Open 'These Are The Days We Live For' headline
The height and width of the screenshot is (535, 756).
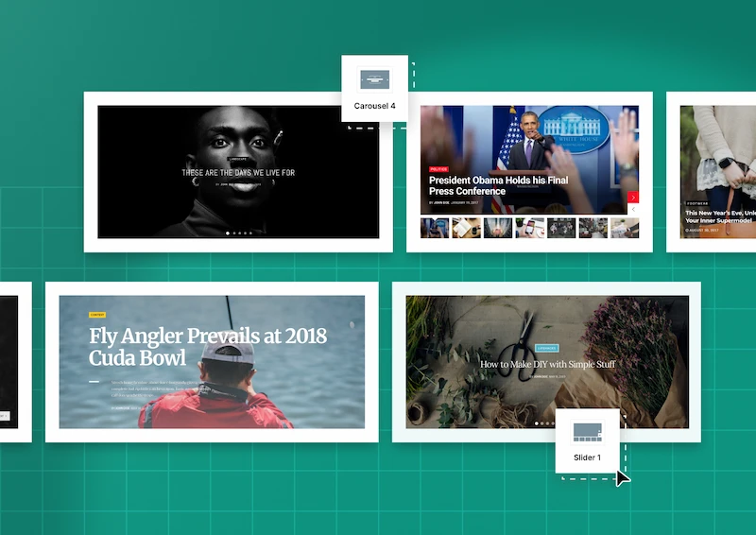(x=238, y=172)
